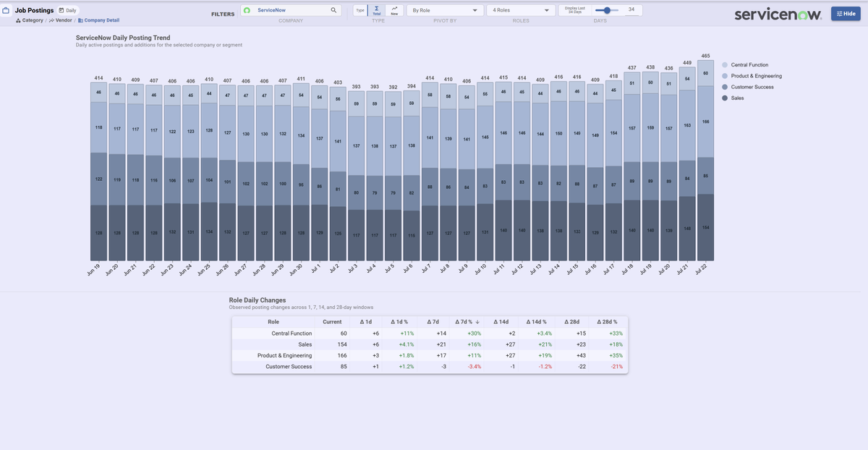
Task: Switch type to New postings
Action: click(394, 11)
